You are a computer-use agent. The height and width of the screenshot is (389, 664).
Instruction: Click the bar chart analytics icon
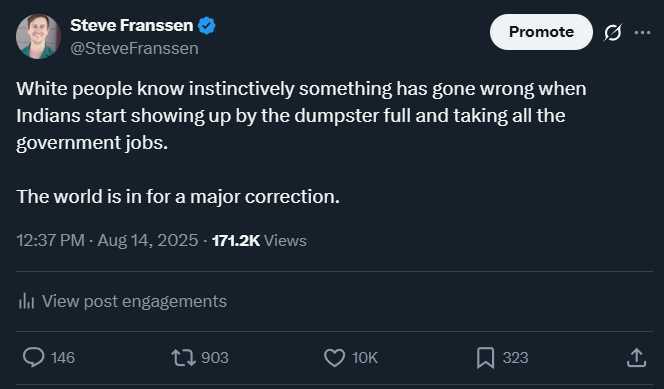click(x=26, y=301)
